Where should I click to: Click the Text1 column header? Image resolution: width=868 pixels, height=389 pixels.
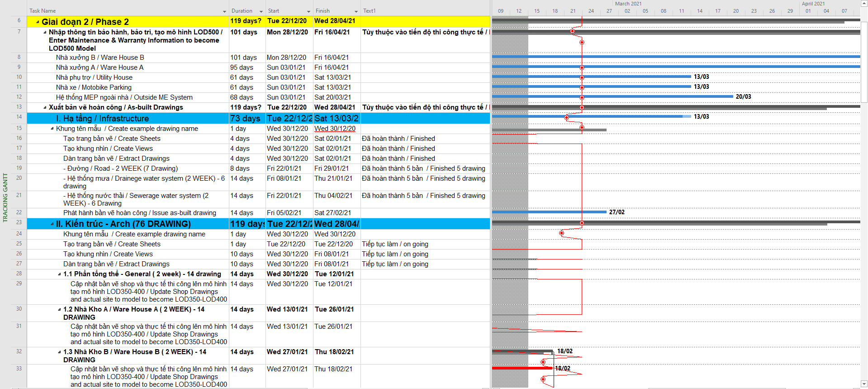pyautogui.click(x=370, y=11)
